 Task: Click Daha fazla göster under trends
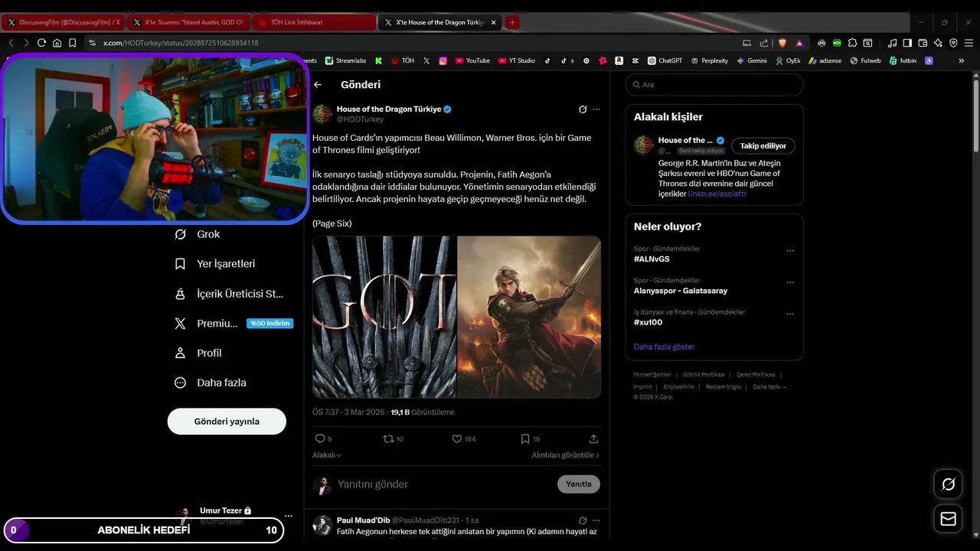coord(664,347)
